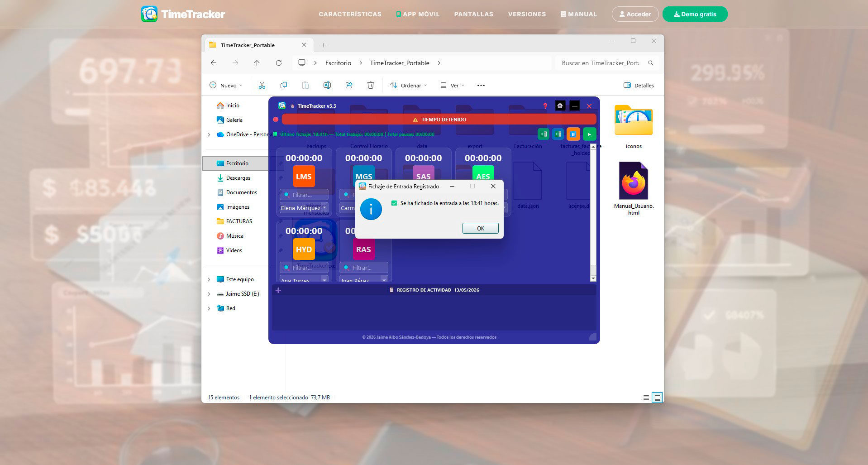This screenshot has height=465, width=868.
Task: Expand the OneDrive tree node
Action: click(209, 134)
